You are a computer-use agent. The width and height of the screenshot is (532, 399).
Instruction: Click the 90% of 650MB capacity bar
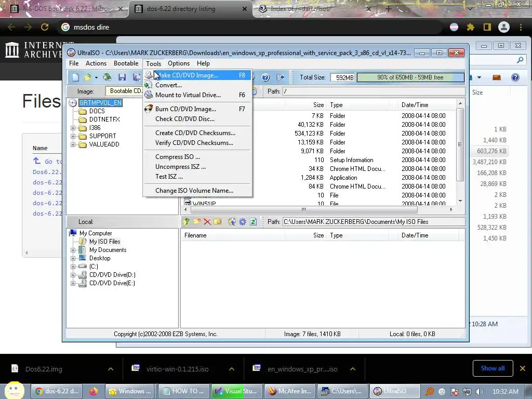(410, 77)
